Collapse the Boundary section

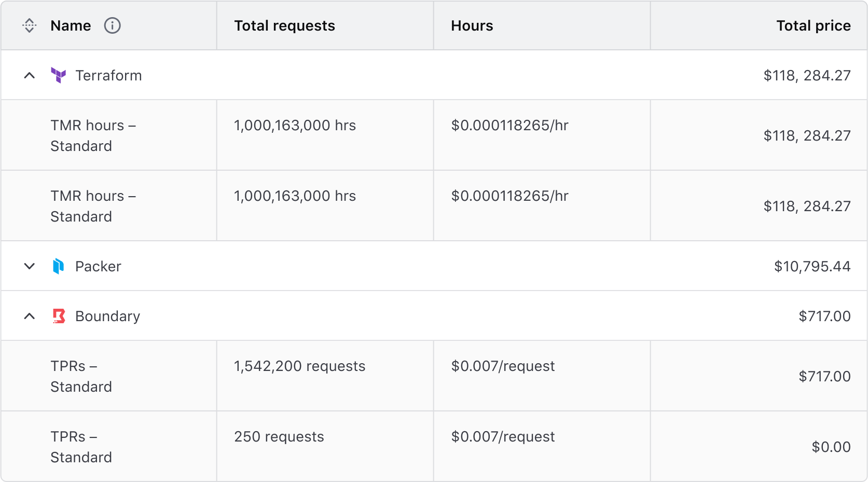coord(30,316)
